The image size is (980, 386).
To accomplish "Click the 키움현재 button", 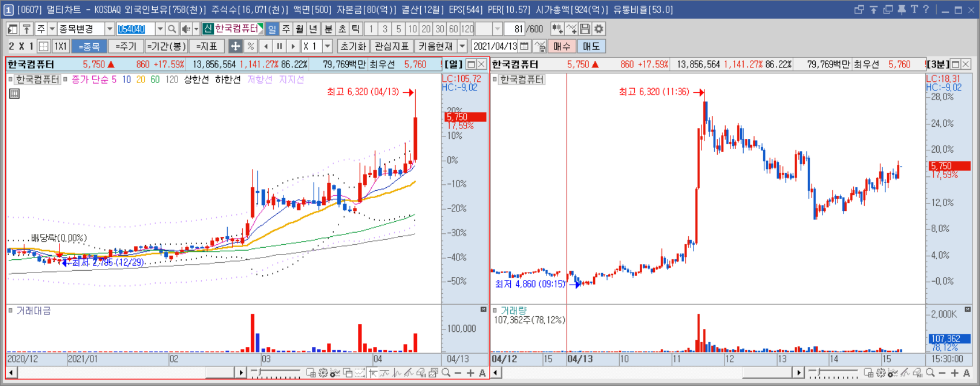I will tap(435, 47).
